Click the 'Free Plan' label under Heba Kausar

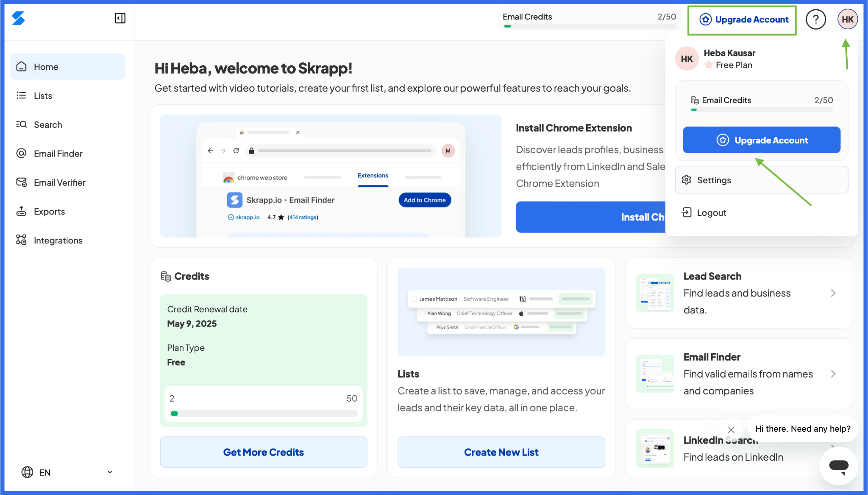[734, 65]
